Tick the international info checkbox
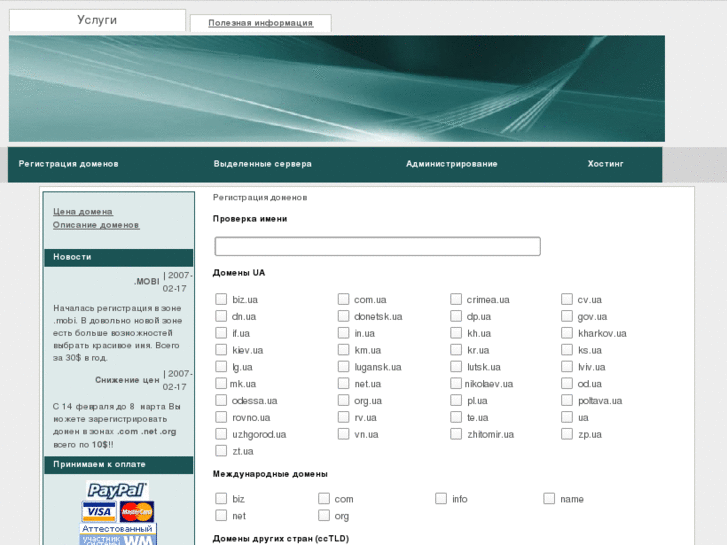Image resolution: width=727 pixels, height=545 pixels. [x=441, y=499]
